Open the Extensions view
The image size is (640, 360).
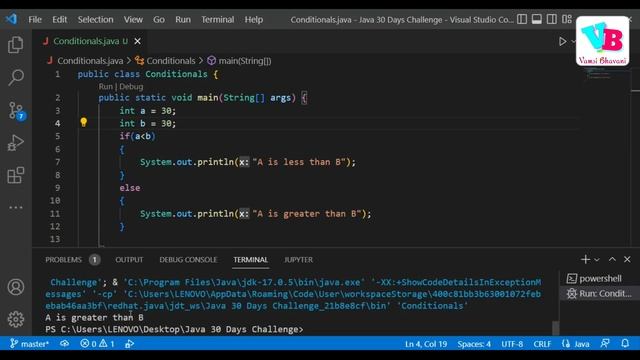[x=16, y=176]
